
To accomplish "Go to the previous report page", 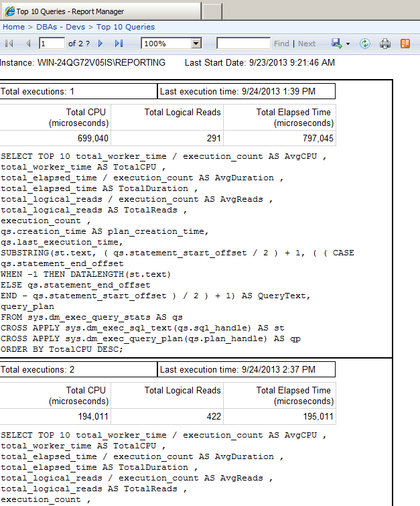I will pyautogui.click(x=28, y=44).
